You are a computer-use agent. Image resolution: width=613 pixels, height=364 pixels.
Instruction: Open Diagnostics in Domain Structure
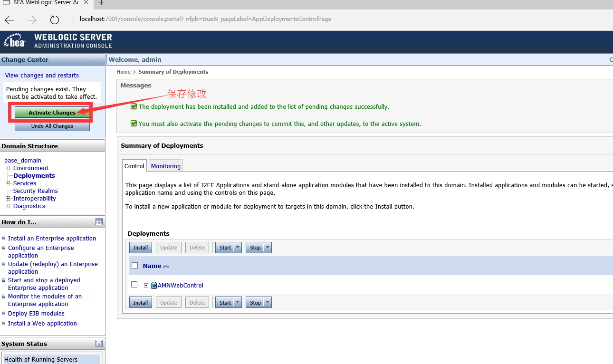29,206
